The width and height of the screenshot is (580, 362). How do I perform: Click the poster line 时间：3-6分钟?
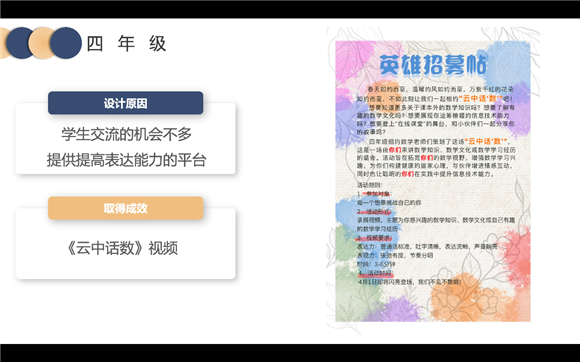376,264
